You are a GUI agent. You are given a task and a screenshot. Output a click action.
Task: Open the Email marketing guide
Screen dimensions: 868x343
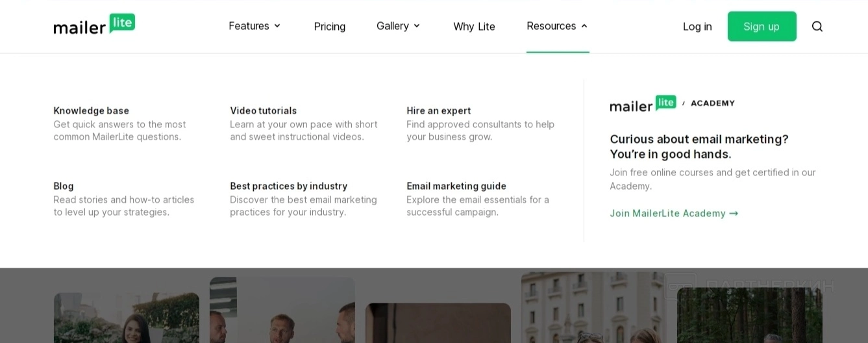click(456, 186)
